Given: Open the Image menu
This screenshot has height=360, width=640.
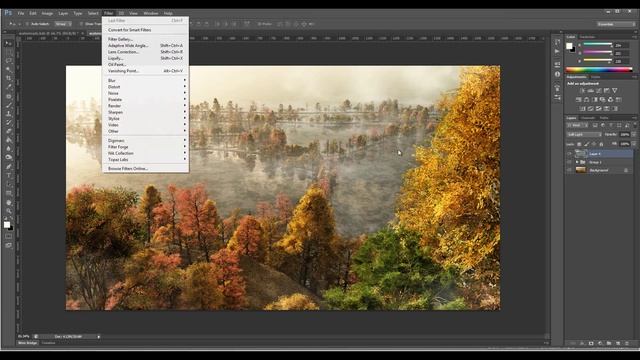Looking at the screenshot, I should (47, 13).
